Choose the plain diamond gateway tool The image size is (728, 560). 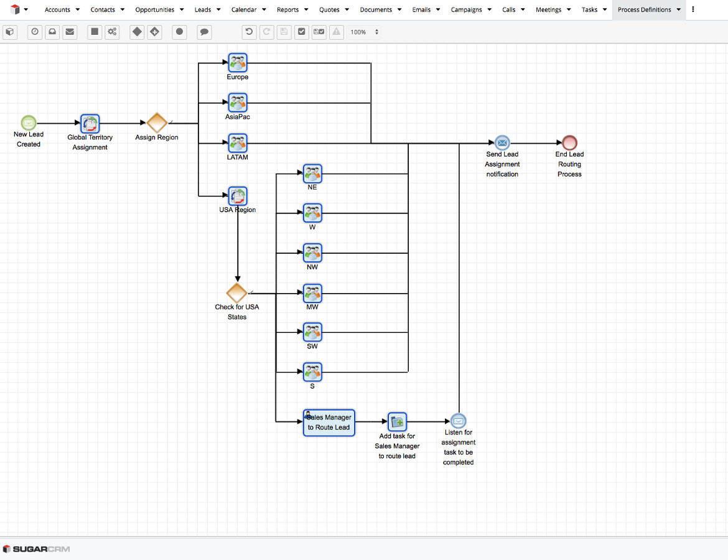coord(137,32)
